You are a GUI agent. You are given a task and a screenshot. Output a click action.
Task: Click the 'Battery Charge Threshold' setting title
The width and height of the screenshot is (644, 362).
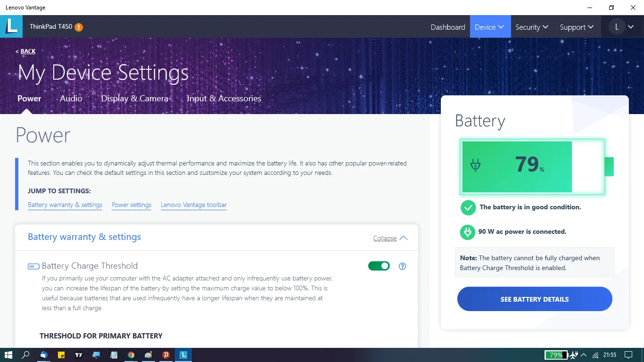pos(90,266)
